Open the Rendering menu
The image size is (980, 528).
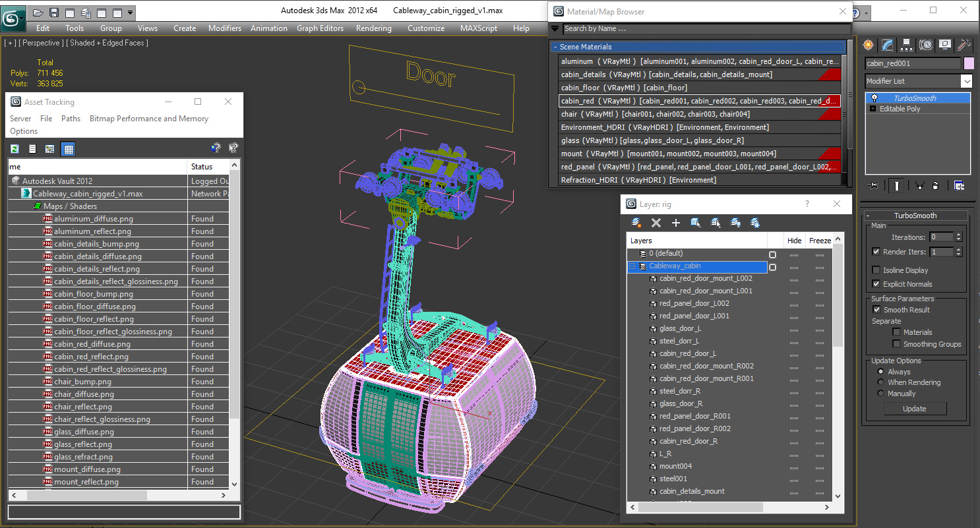point(373,28)
